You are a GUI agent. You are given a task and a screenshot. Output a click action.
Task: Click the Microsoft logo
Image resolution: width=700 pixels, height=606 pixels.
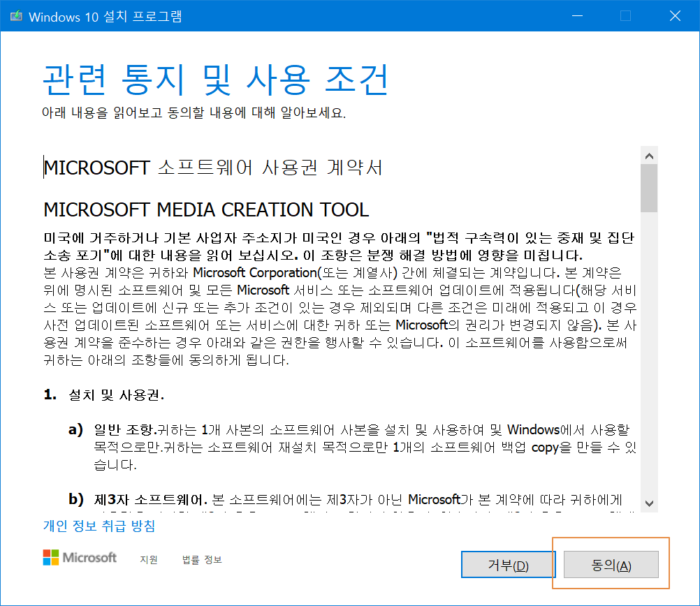point(80,557)
